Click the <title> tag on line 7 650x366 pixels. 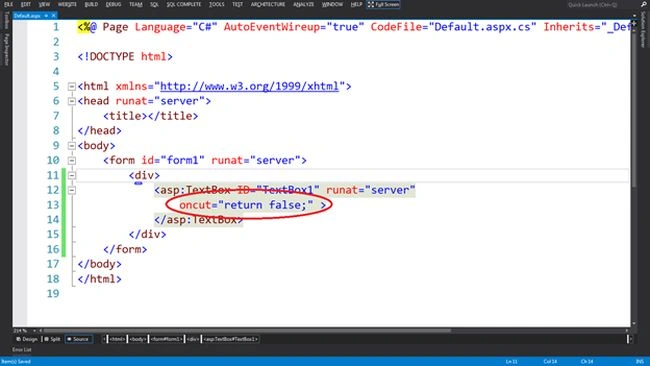tap(125, 116)
